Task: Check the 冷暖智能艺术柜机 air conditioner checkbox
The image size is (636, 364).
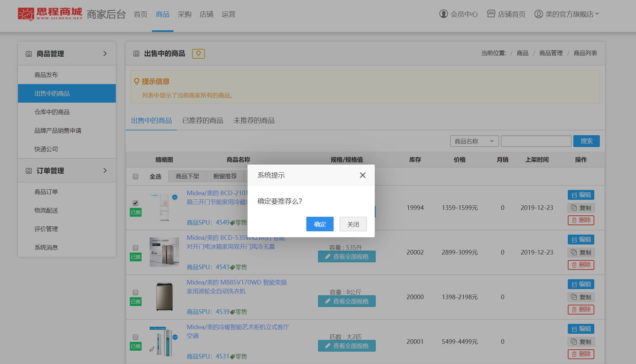Action: coord(135,337)
